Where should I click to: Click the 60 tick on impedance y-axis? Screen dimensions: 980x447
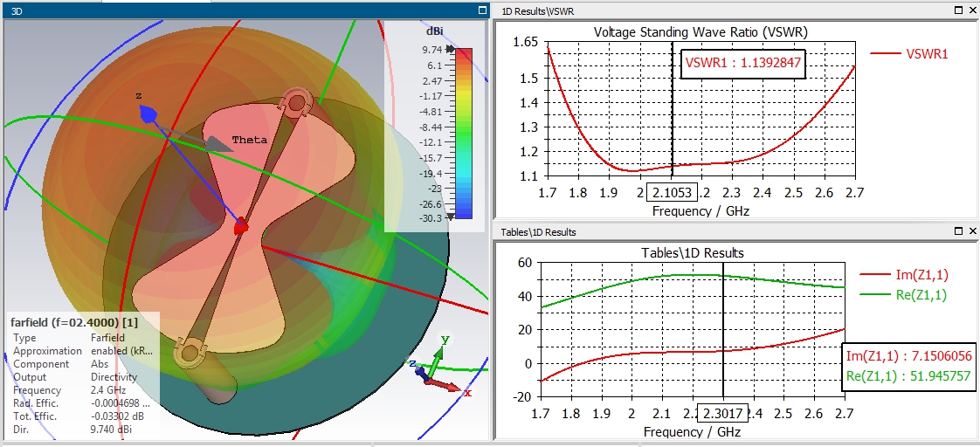[524, 263]
